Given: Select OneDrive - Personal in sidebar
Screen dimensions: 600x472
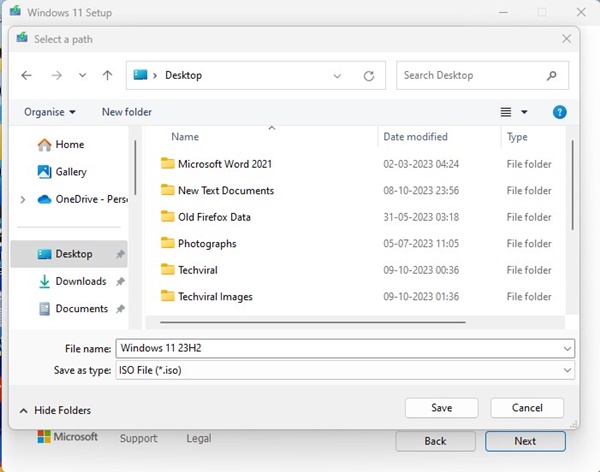Looking at the screenshot, I should (x=83, y=199).
